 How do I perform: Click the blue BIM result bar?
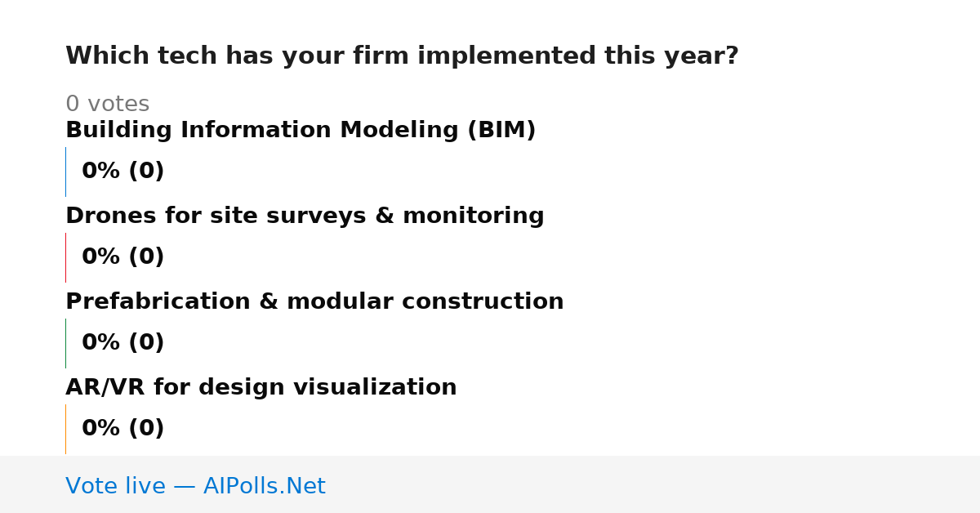point(65,172)
